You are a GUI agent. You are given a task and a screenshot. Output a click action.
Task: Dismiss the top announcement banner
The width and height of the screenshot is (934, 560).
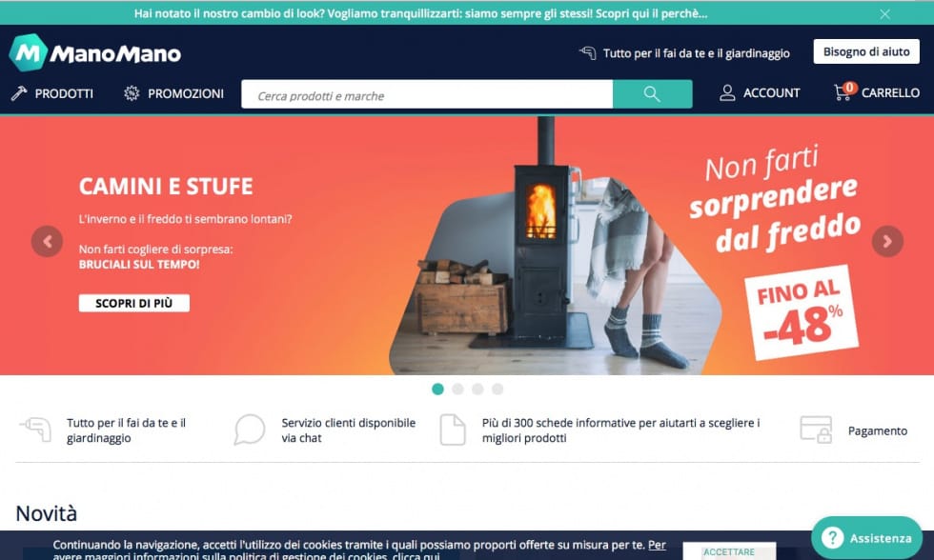(x=885, y=13)
